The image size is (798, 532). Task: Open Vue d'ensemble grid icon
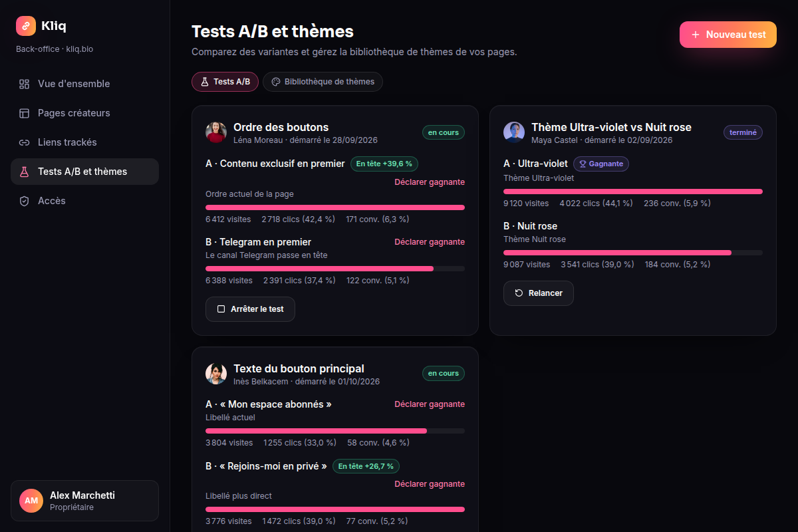tap(25, 84)
